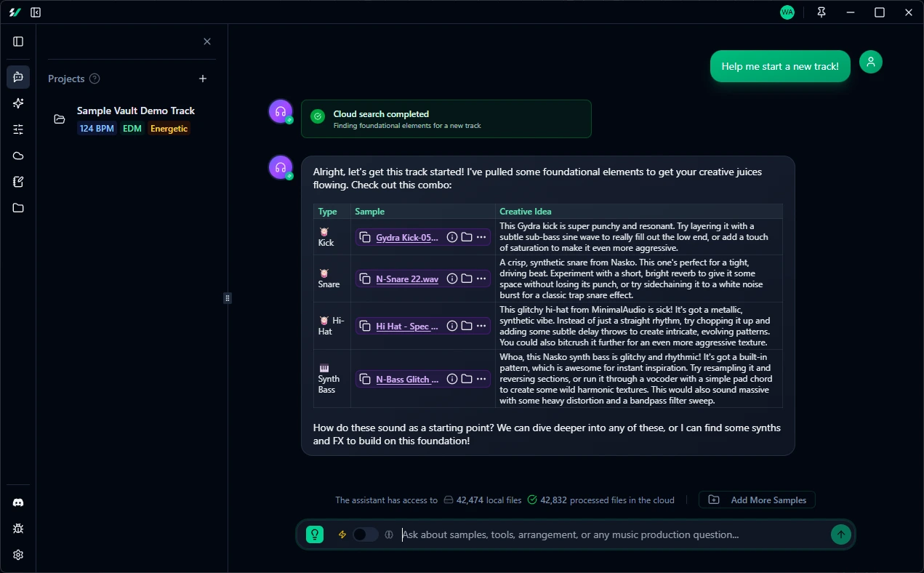
Task: Open the N-Snare 22.wav sample link
Action: [x=407, y=279]
